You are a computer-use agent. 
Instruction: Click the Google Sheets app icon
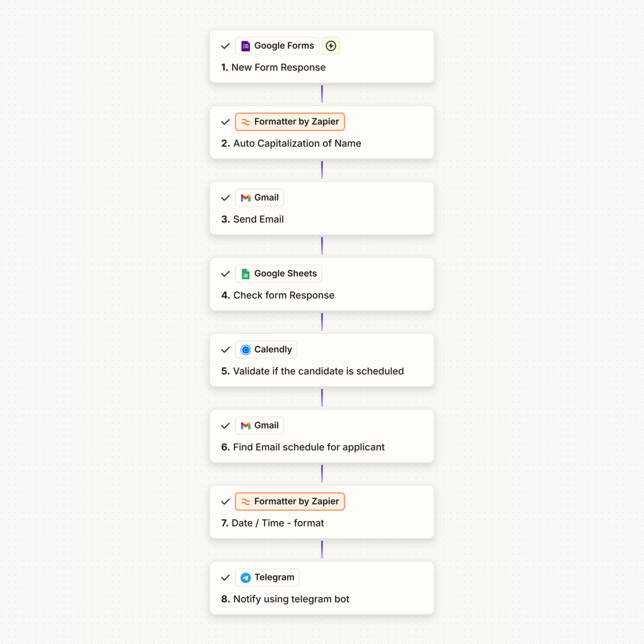pos(246,274)
